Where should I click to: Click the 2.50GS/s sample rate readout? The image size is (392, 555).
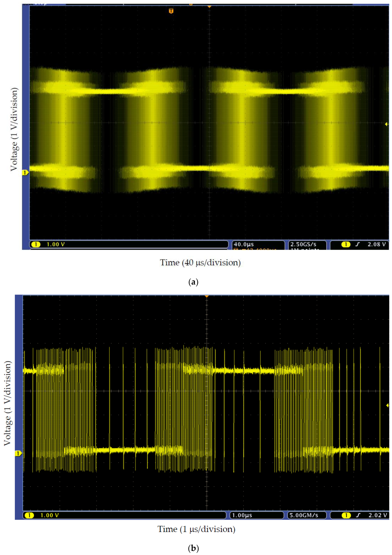(303, 244)
